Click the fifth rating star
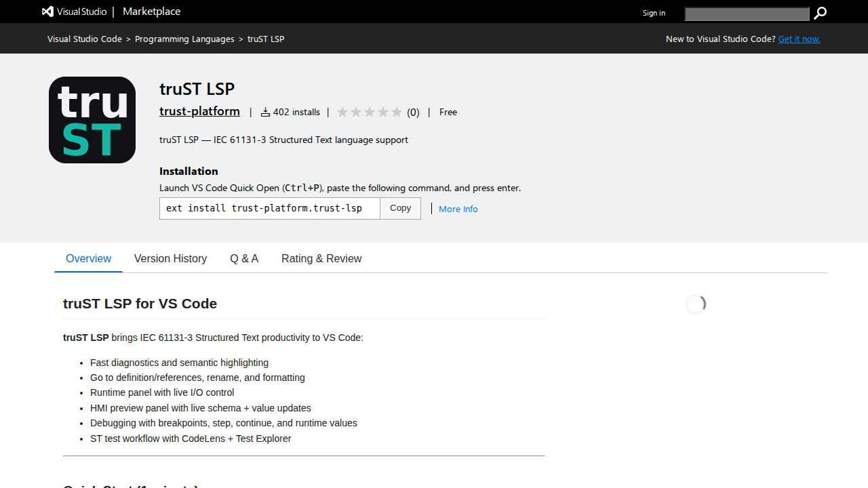Viewport: 868px width, 488px height. pos(397,112)
